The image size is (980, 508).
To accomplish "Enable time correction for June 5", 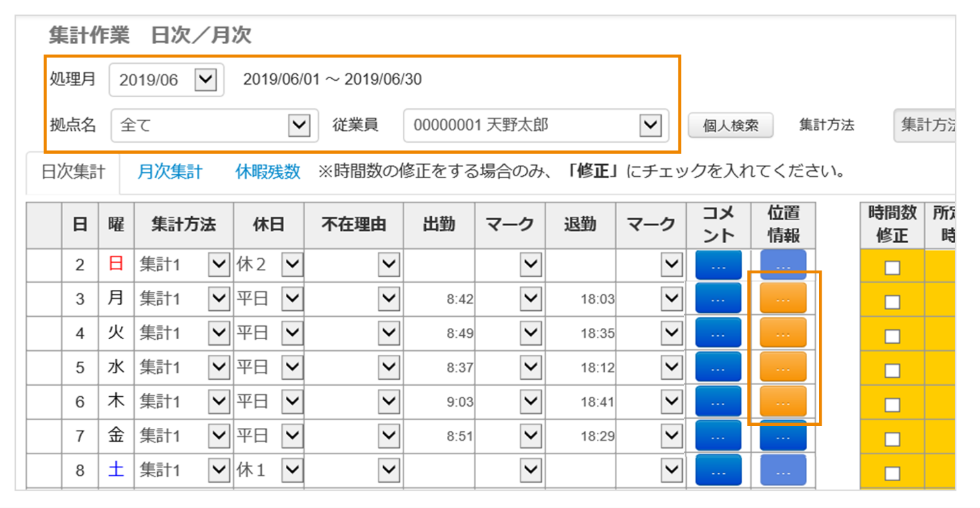I will [891, 367].
